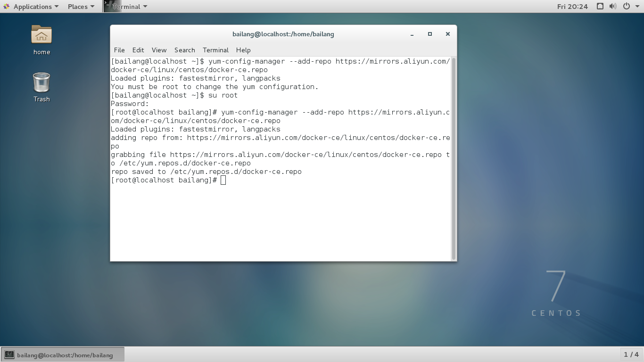
Task: Open the Trash desktop icon
Action: coord(41,82)
